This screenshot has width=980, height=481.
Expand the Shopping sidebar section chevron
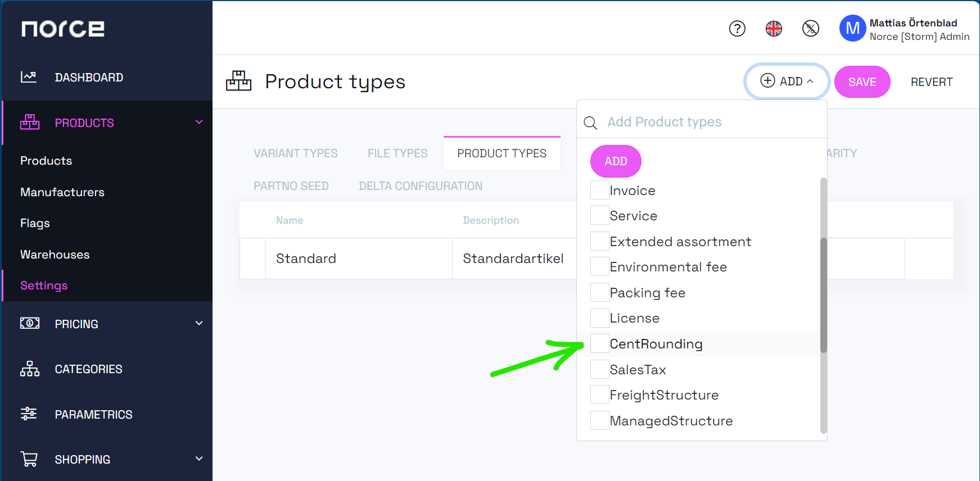[199, 459]
